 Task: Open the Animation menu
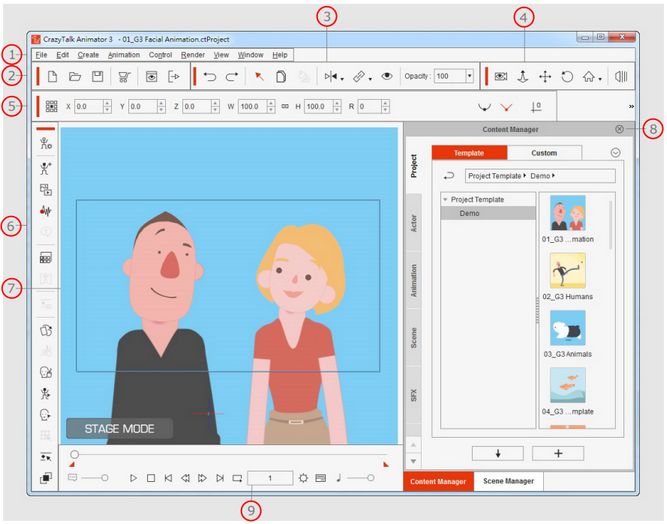tap(124, 55)
